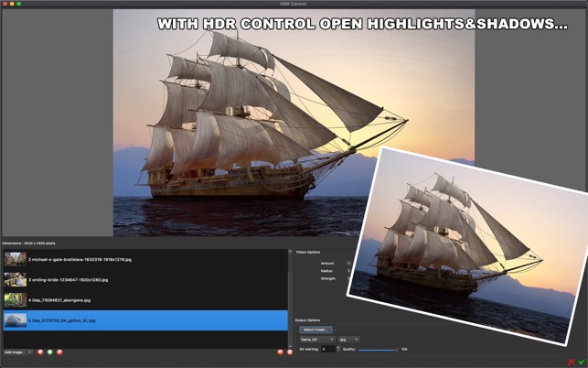Viewport: 588px width, 368px height.
Task: Click the Quality value 100
Action: click(x=404, y=349)
